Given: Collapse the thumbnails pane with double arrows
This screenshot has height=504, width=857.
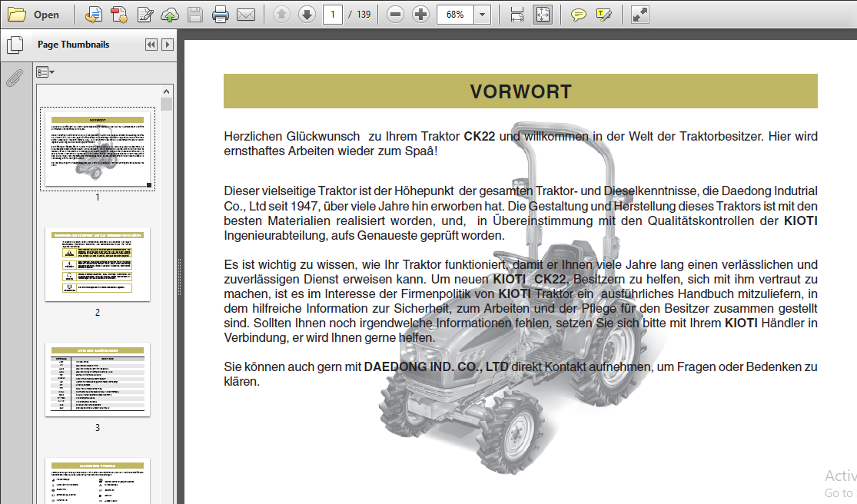Looking at the screenshot, I should click(151, 45).
